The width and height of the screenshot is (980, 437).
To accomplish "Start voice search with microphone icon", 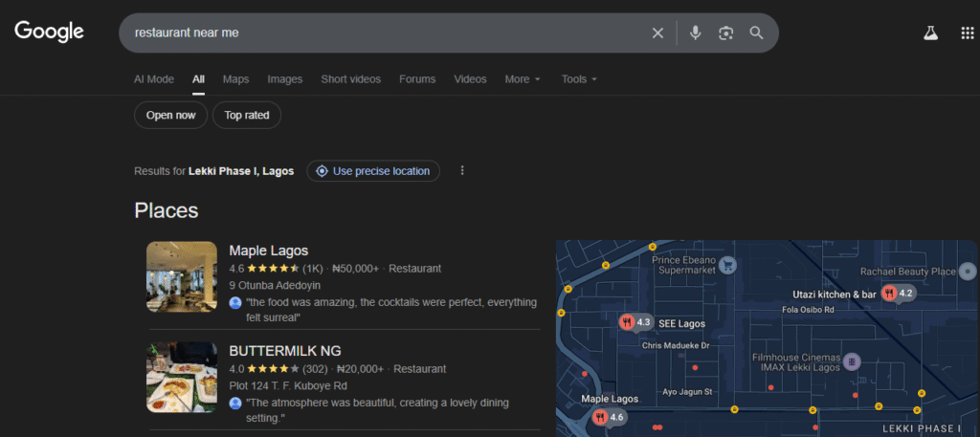I will 695,33.
